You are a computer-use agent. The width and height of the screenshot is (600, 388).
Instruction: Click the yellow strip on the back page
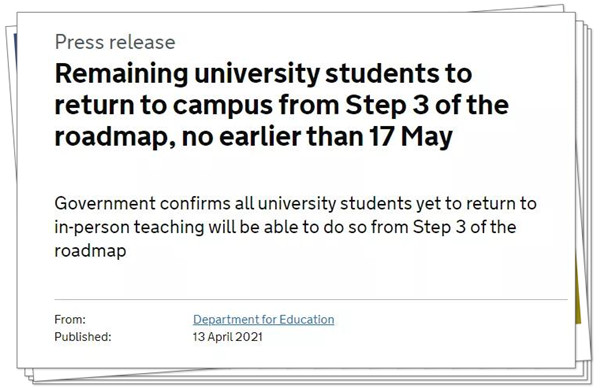point(578,291)
